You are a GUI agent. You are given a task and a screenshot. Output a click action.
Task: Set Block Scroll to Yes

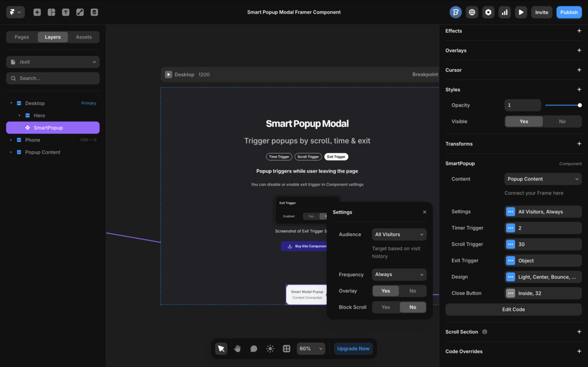tap(386, 307)
